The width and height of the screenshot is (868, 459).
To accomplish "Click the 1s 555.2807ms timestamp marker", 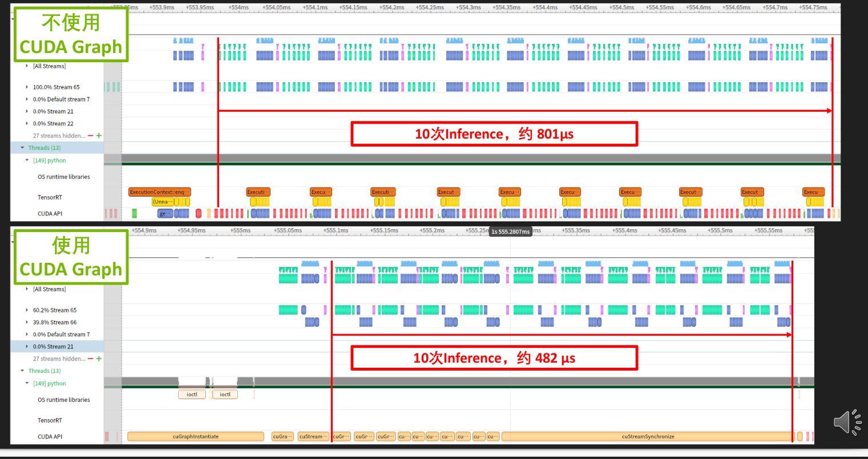I will (x=511, y=231).
